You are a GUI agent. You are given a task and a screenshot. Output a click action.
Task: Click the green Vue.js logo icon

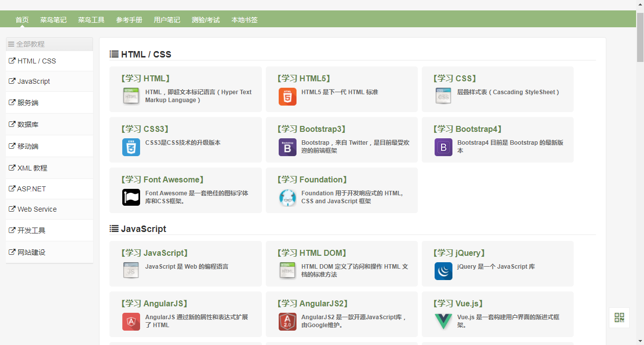coord(444,321)
